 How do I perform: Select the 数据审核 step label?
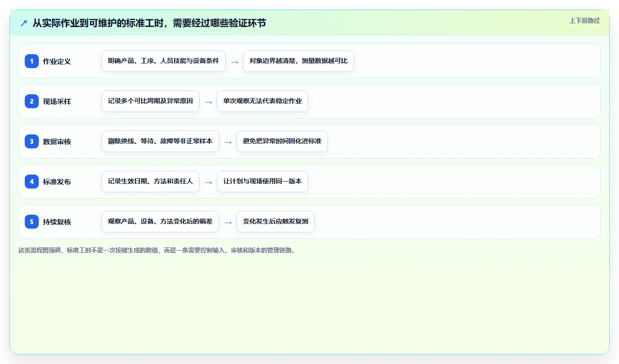click(x=57, y=141)
